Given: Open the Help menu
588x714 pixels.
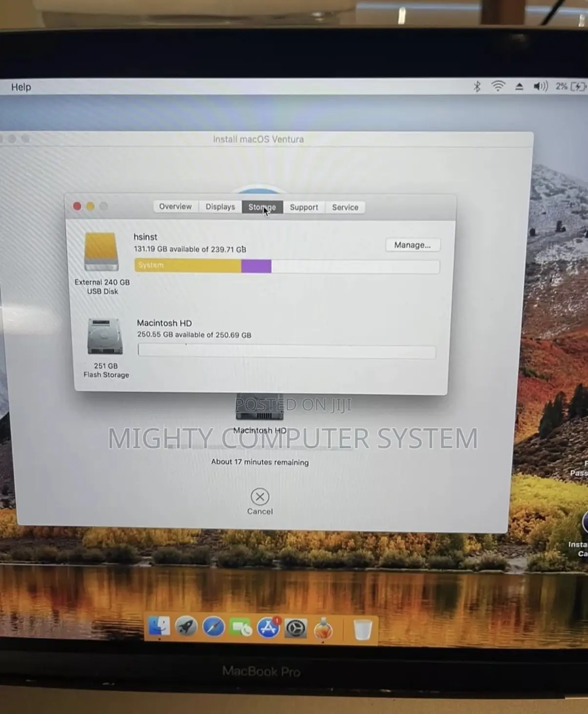Looking at the screenshot, I should pyautogui.click(x=21, y=87).
